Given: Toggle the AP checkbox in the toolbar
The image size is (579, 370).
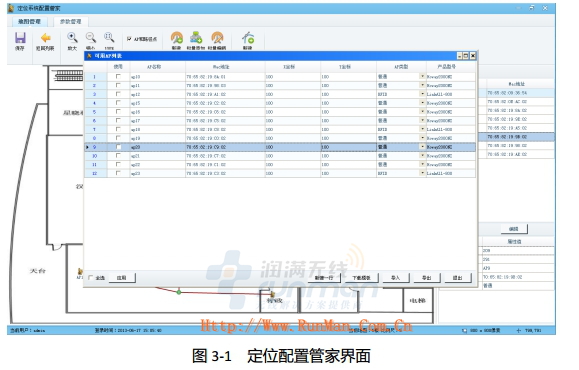Looking at the screenshot, I should [129, 39].
